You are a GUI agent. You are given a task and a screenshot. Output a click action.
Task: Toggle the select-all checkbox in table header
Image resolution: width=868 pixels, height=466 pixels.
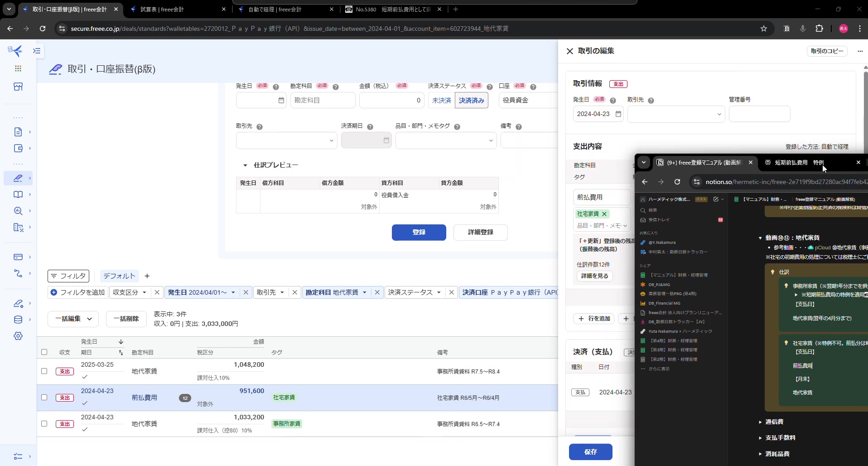[44, 352]
